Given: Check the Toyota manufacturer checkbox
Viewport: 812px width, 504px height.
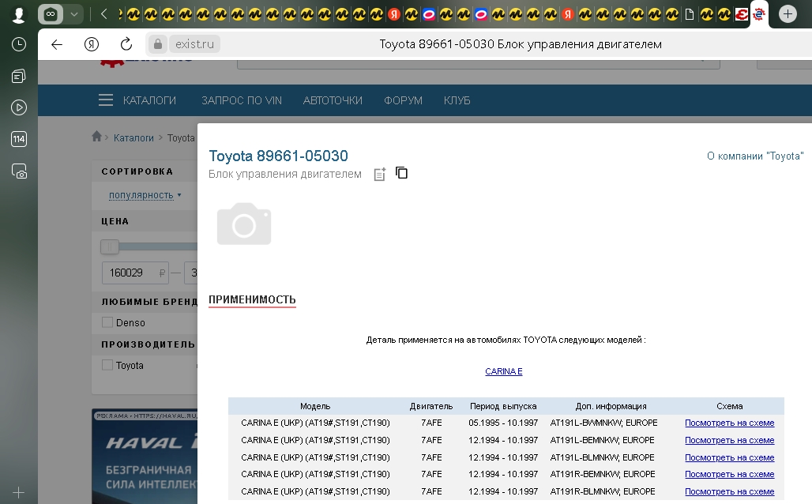Looking at the screenshot, I should point(107,365).
